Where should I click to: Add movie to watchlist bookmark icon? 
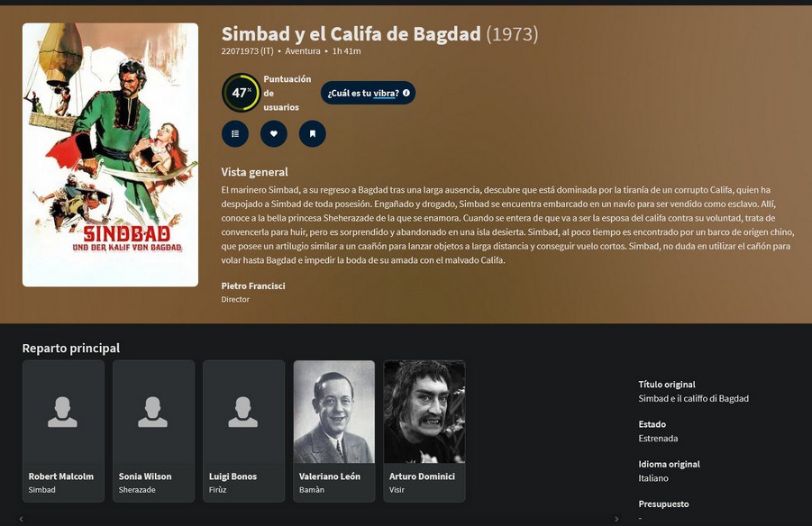click(312, 133)
